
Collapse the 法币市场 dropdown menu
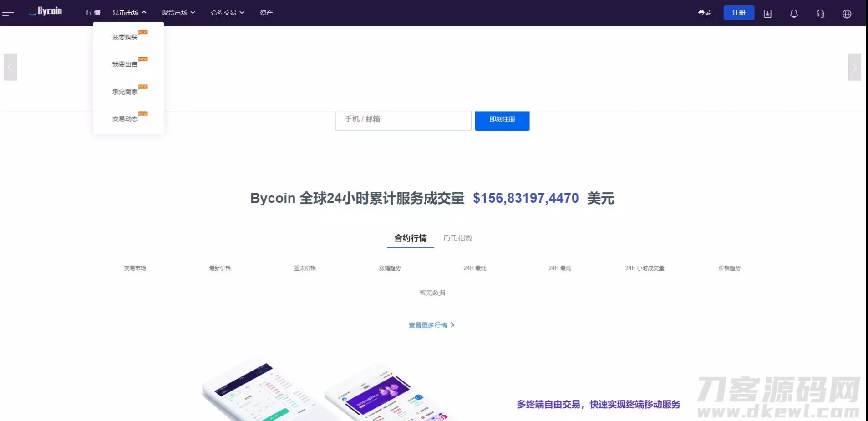tap(129, 13)
